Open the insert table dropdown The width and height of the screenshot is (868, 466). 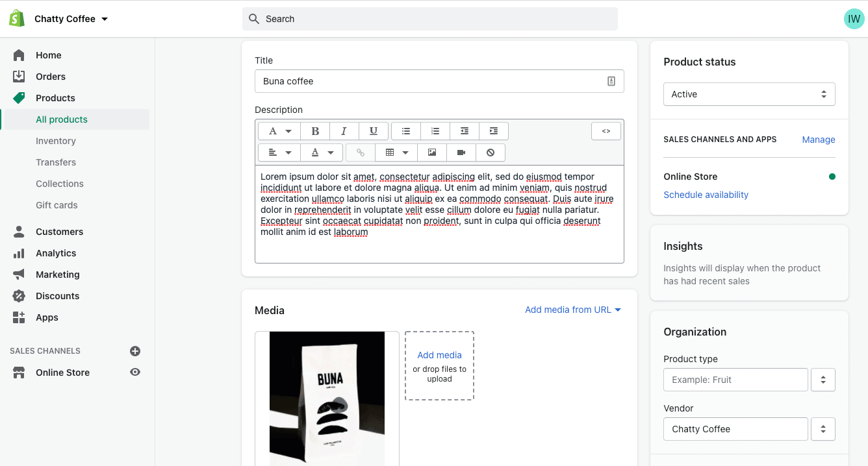[396, 153]
